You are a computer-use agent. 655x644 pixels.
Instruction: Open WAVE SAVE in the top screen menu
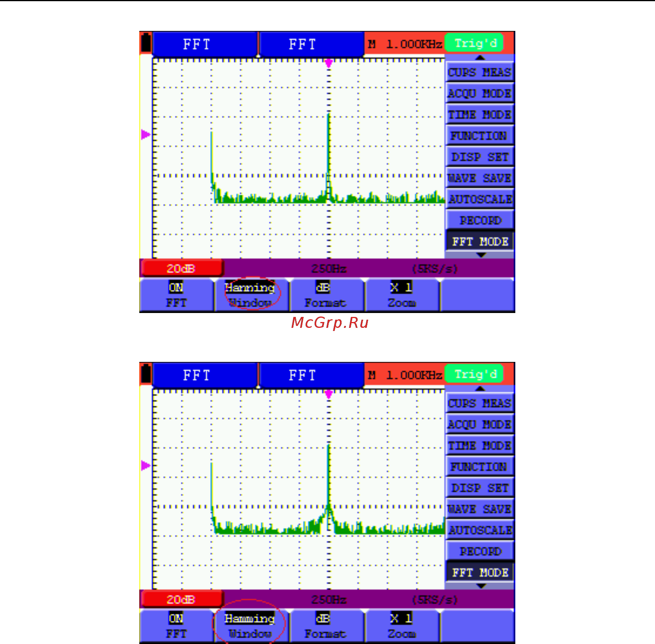(x=479, y=178)
